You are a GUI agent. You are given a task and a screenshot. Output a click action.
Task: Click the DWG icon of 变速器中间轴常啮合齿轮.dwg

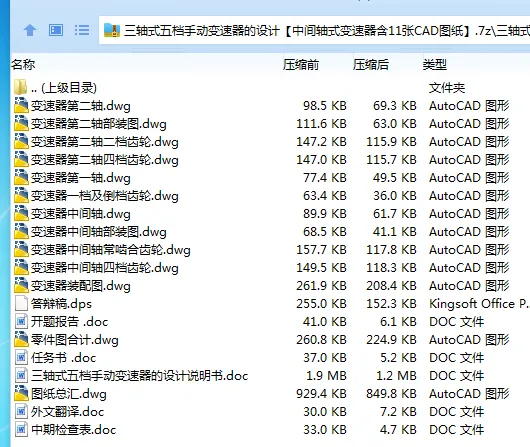21,249
